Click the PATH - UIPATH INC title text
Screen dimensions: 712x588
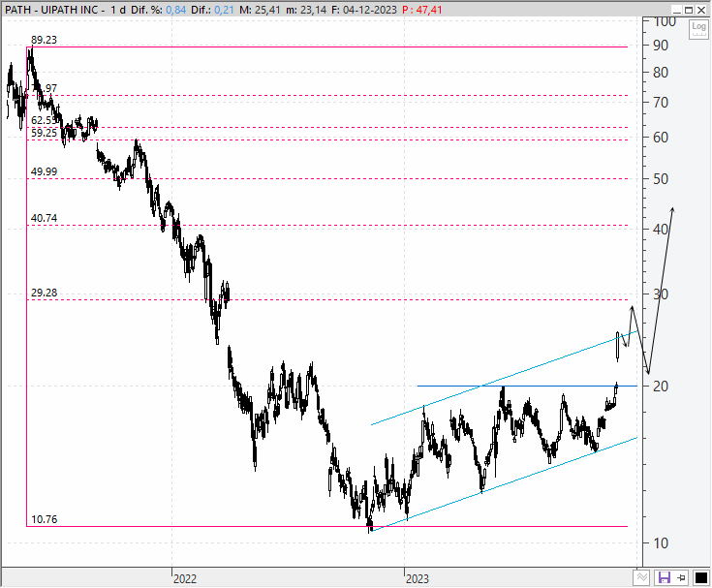[51, 10]
